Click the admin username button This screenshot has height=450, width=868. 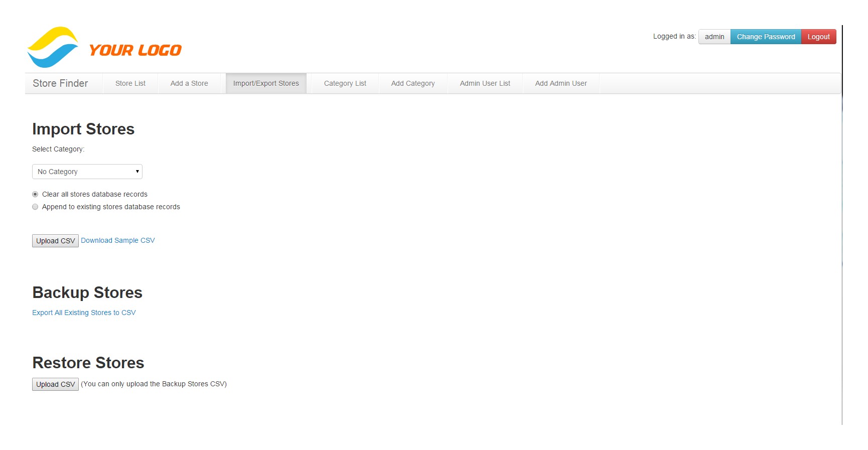pyautogui.click(x=714, y=37)
